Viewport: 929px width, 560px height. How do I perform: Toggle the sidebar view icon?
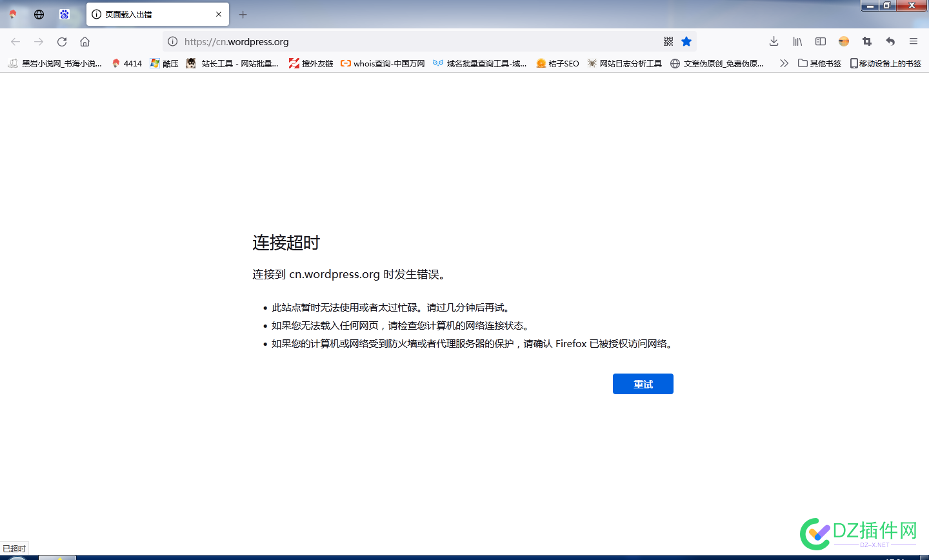[821, 41]
